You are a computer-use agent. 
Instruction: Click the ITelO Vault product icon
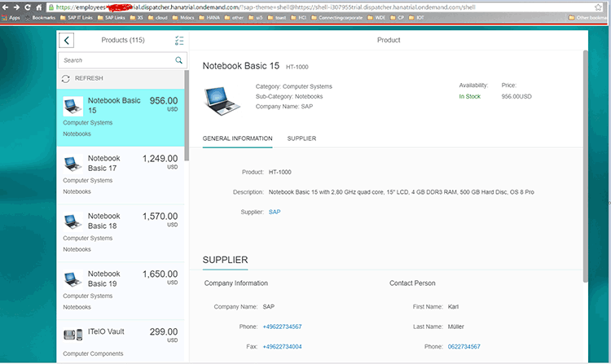pyautogui.click(x=73, y=334)
